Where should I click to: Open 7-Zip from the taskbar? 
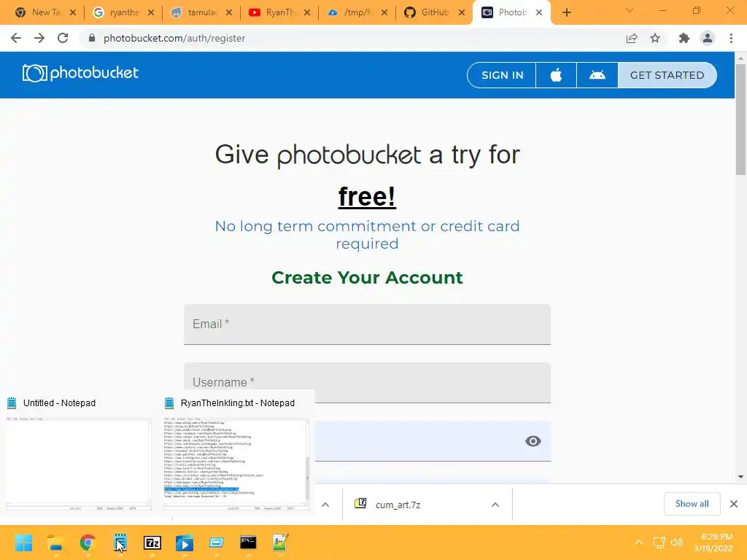pyautogui.click(x=152, y=542)
